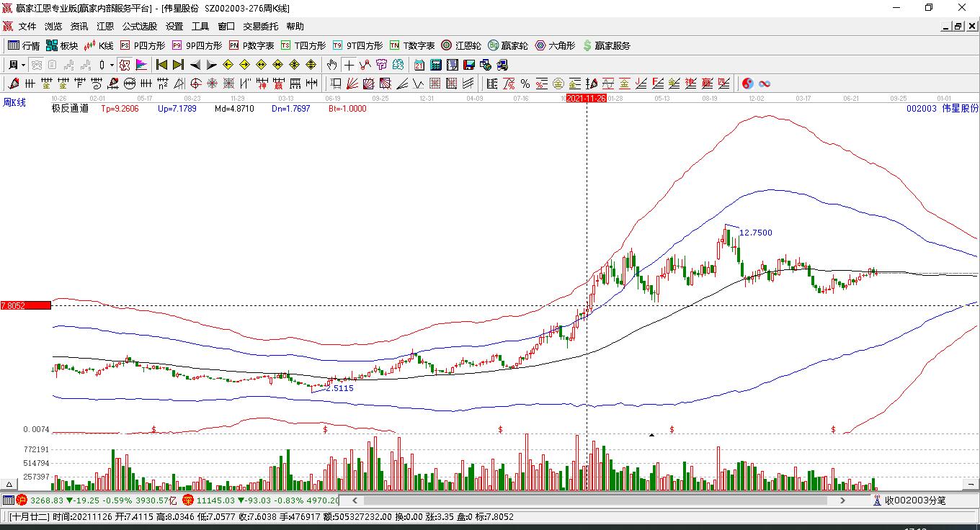
Task: Click the 伟星股份 stock name label
Action: (960, 109)
